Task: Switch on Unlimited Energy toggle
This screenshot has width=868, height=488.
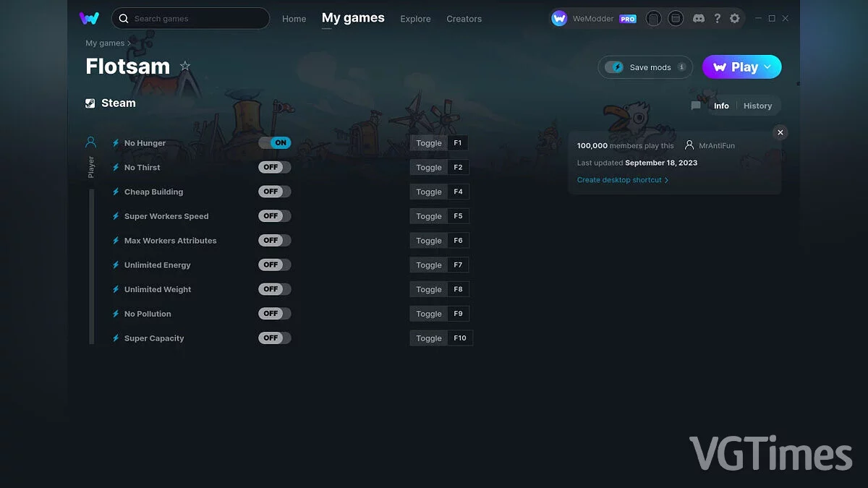Action: point(275,265)
